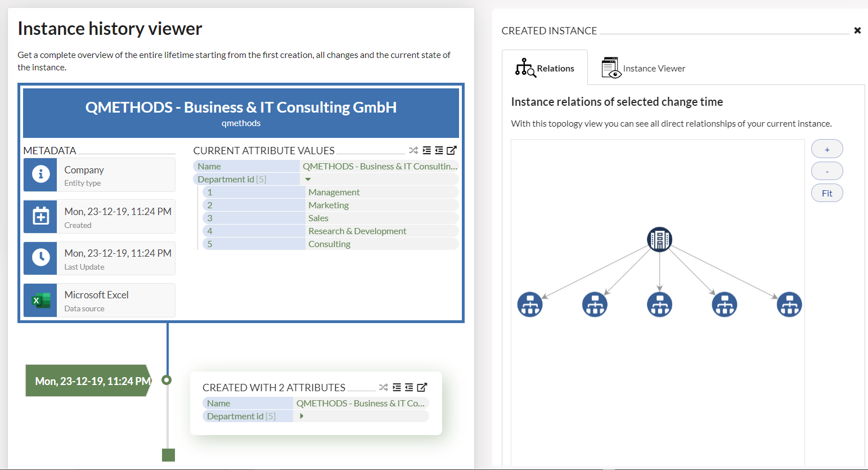Click the green date flag Mon, 23-12-19, 11:24 PM
The image size is (868, 470).
88,381
